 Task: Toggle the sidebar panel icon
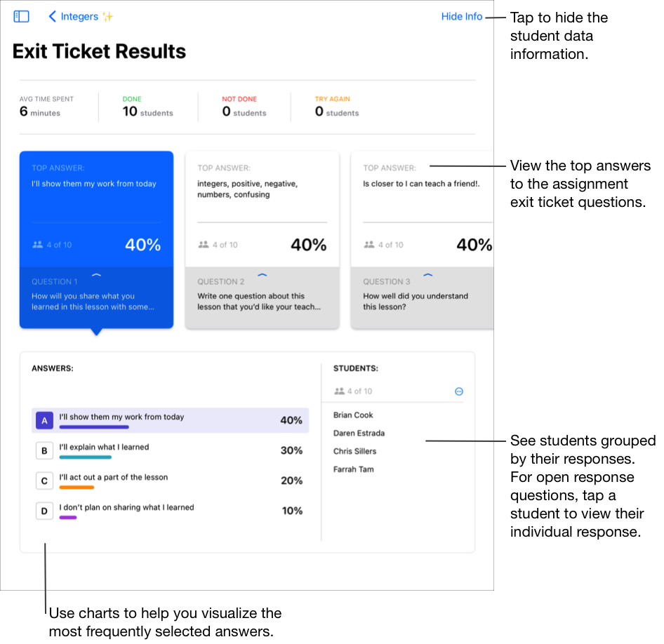click(21, 16)
